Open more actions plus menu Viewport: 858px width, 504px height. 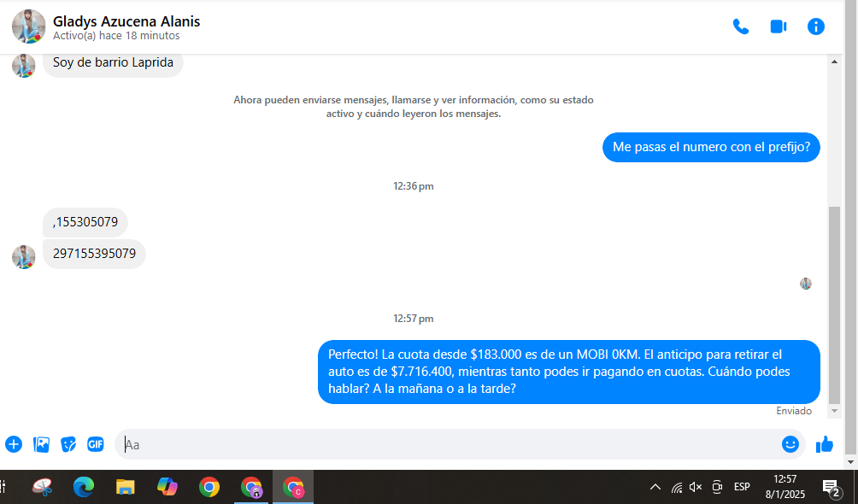pyautogui.click(x=14, y=444)
